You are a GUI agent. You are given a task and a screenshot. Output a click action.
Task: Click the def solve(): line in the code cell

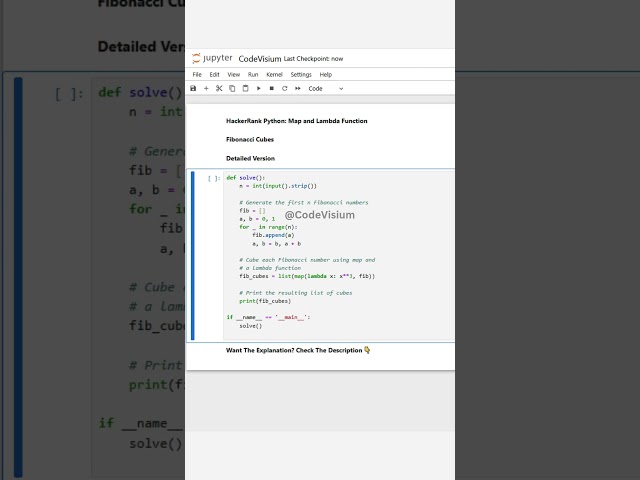(246, 178)
